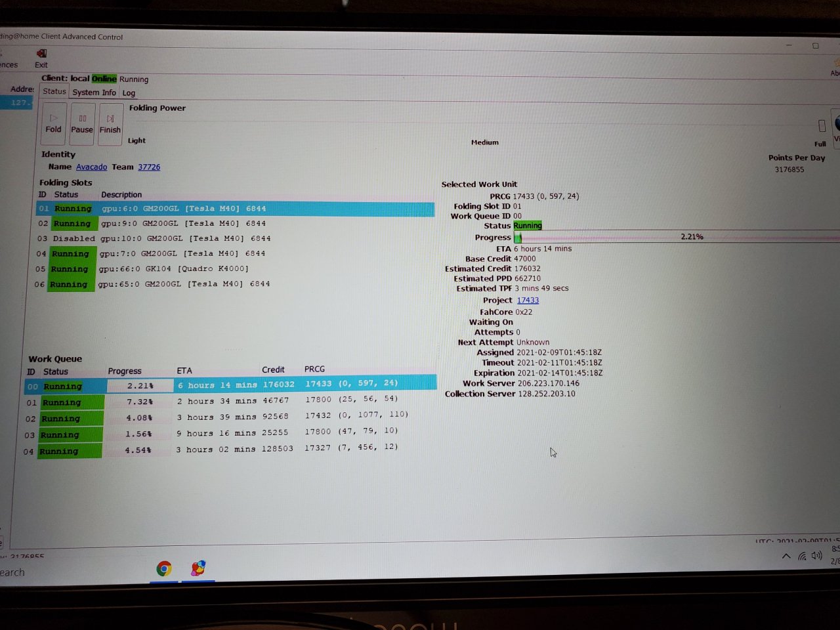Open Google Chrome from the taskbar
Screen dimensions: 840x630
click(164, 568)
